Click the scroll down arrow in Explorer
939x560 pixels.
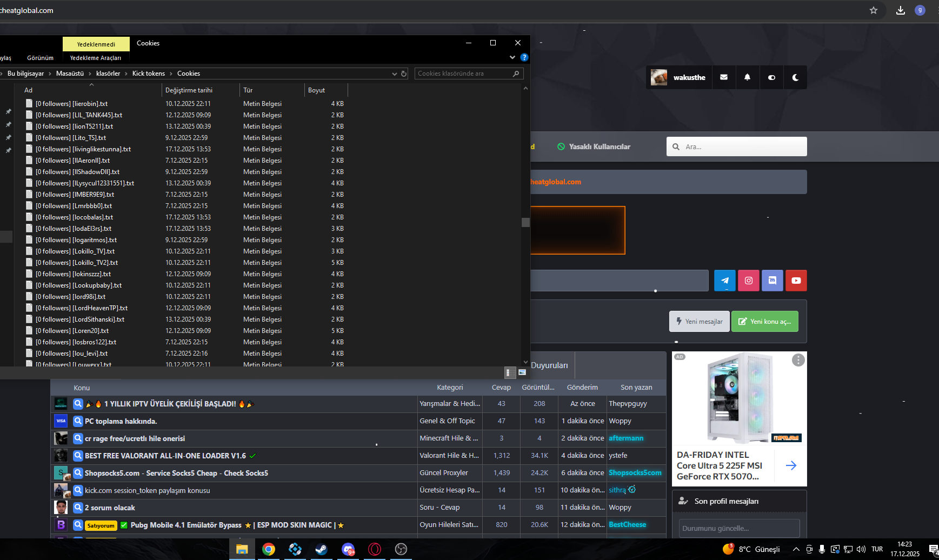click(525, 362)
